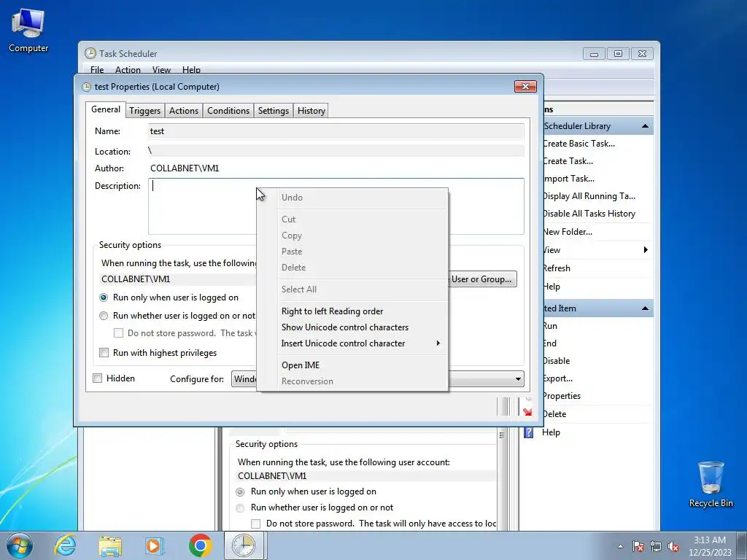Click the network tray icon
Viewport: 747px width, 560px height.
[x=656, y=547]
